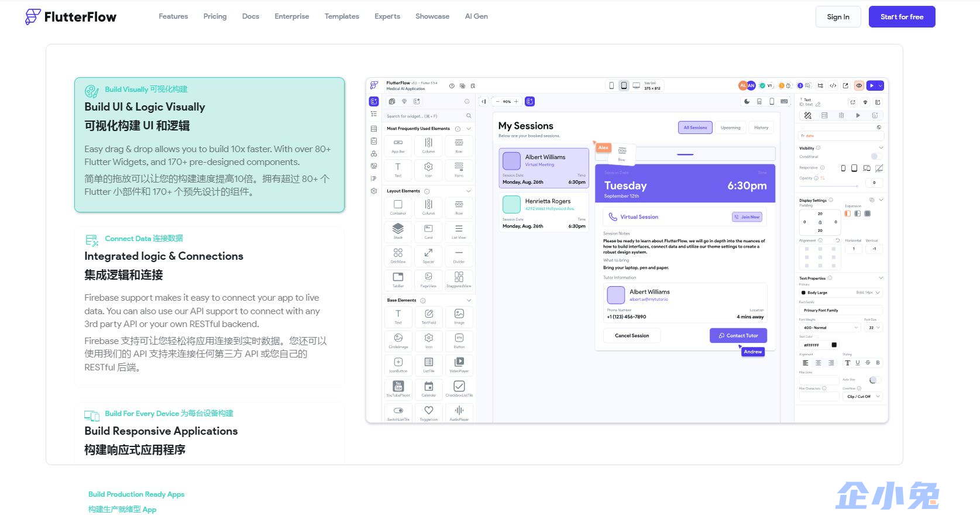Select desktop device size icon
Image resolution: width=980 pixels, height=526 pixels.
tap(636, 85)
